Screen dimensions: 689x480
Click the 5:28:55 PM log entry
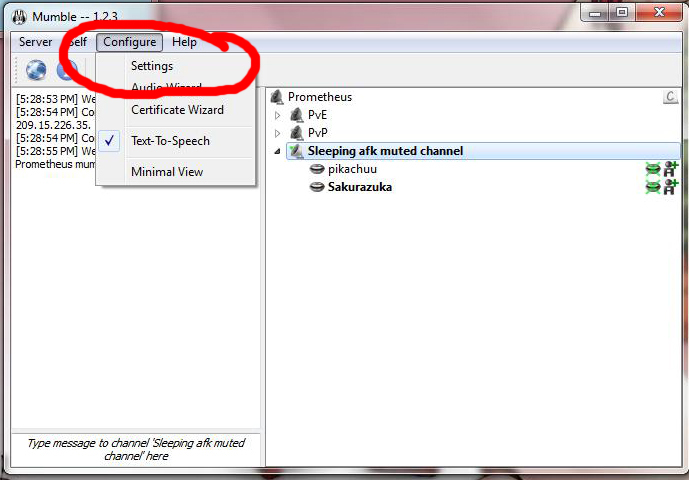click(56, 151)
